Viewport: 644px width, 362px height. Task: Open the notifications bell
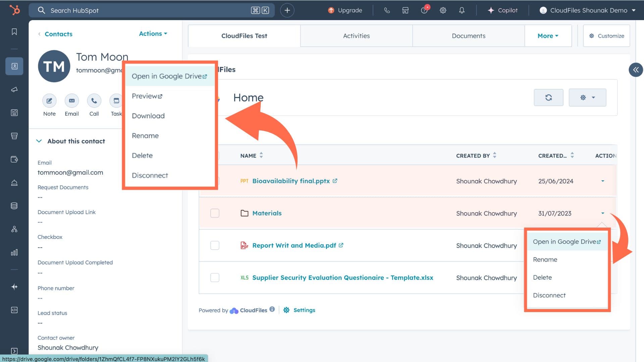point(462,10)
